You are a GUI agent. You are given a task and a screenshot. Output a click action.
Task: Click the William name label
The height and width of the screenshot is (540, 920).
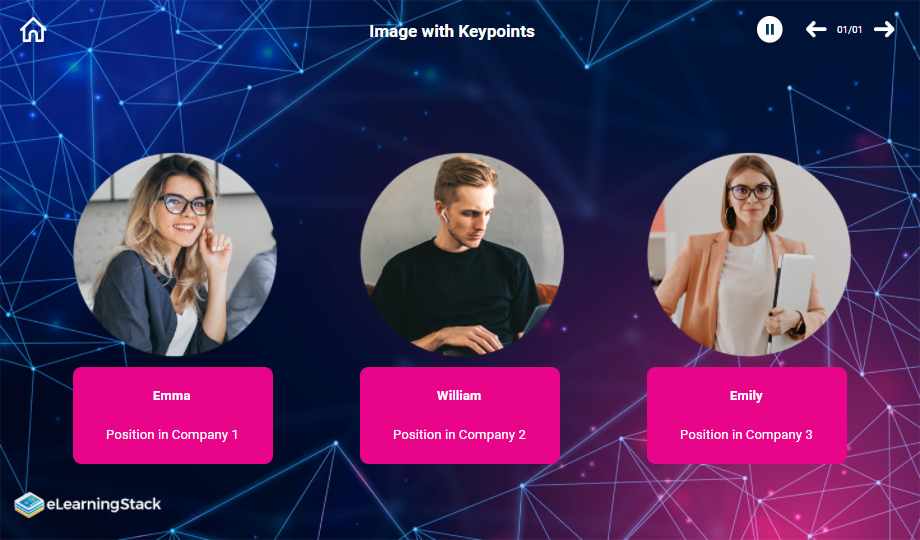coord(459,396)
